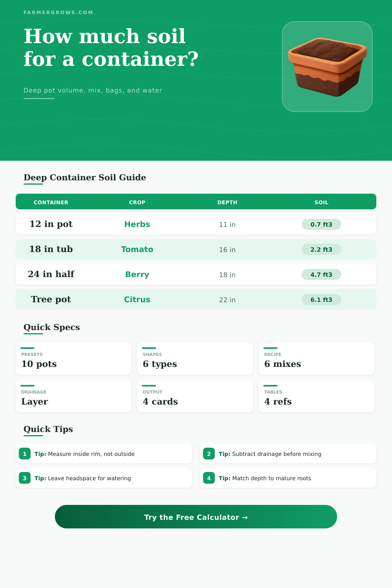
Task: Click the '16 in' depth value
Action: [227, 250]
